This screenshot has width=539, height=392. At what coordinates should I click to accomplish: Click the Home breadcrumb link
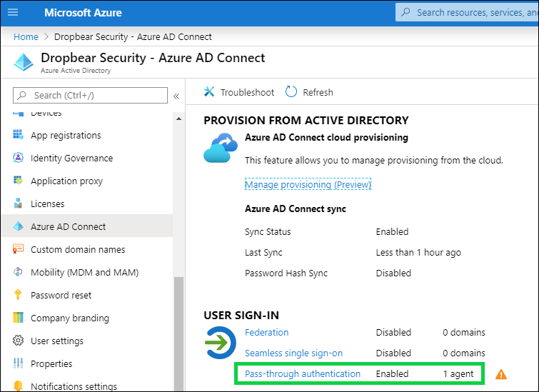(26, 36)
